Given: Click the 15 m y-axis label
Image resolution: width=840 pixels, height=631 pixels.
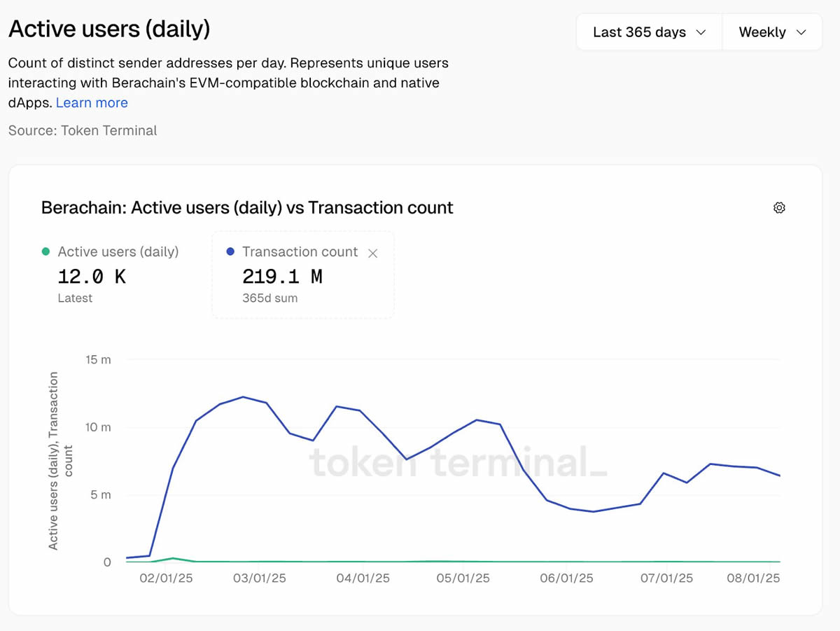Looking at the screenshot, I should pos(98,360).
